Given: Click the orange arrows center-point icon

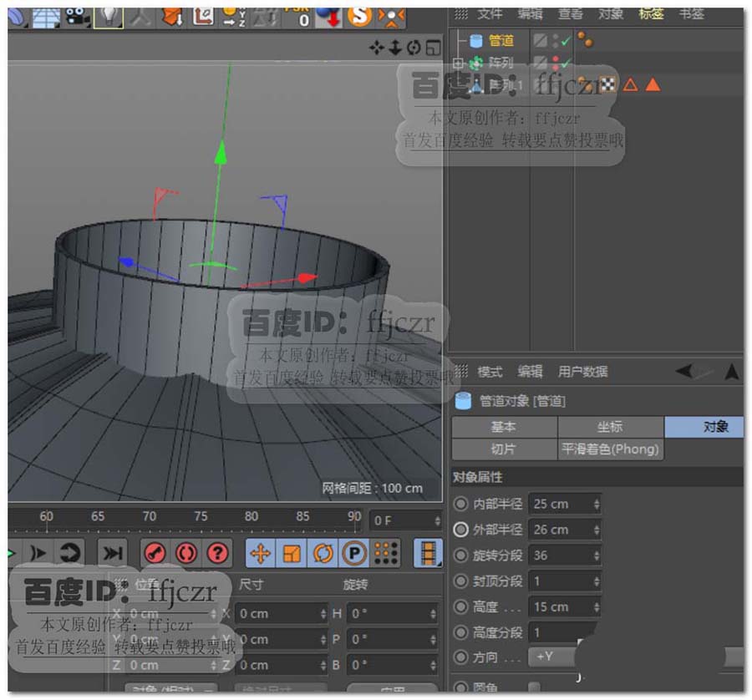Looking at the screenshot, I should (x=391, y=18).
